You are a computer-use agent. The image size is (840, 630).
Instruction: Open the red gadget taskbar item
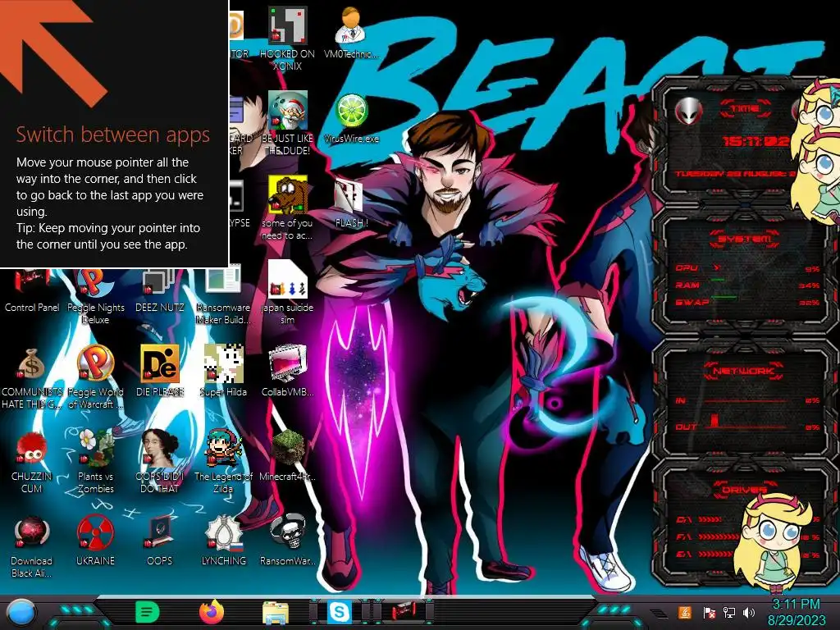pos(404,612)
